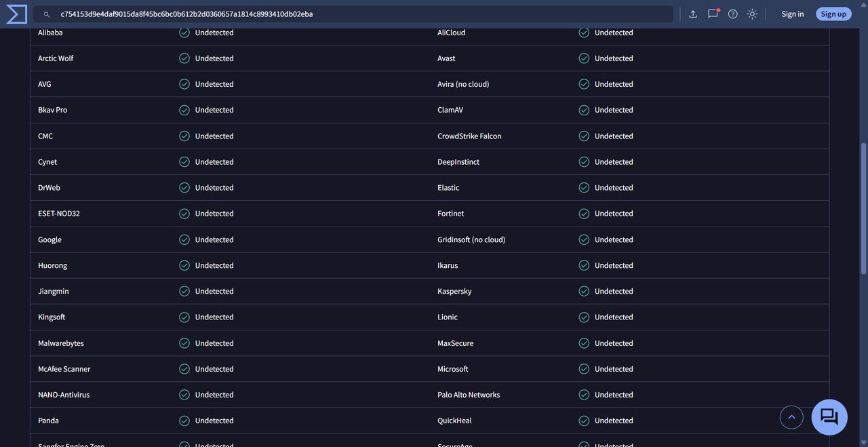Click the checkmark icon in AVG row

point(184,84)
